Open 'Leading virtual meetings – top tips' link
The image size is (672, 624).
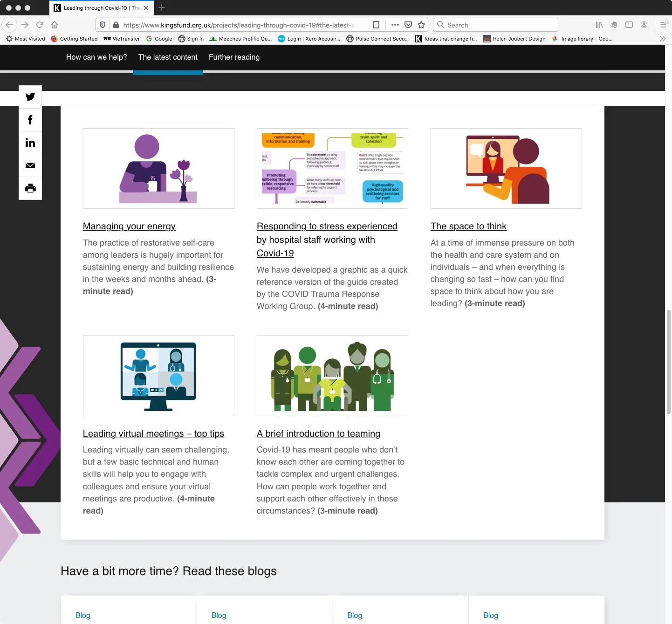[153, 433]
